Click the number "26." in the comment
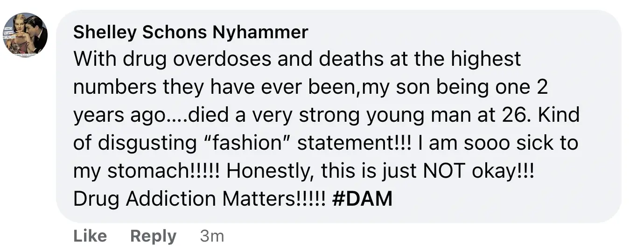This screenshot has width=644, height=250. (520, 115)
